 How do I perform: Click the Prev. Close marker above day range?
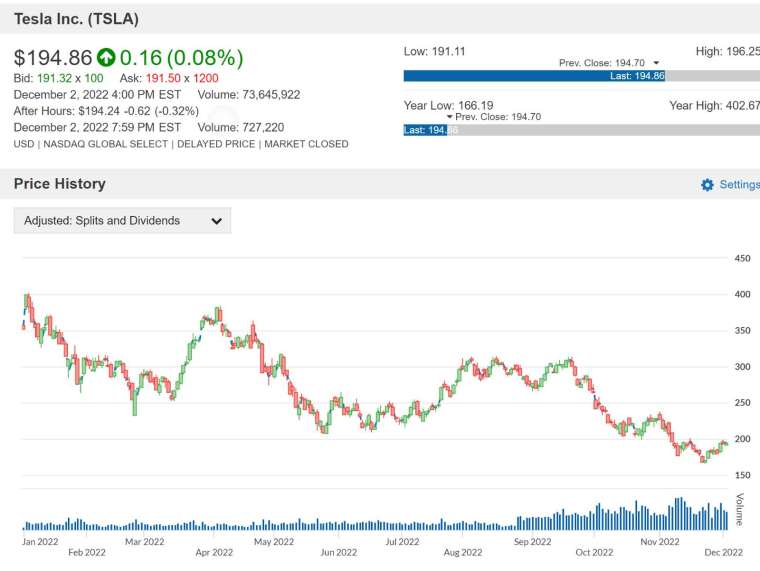point(609,63)
